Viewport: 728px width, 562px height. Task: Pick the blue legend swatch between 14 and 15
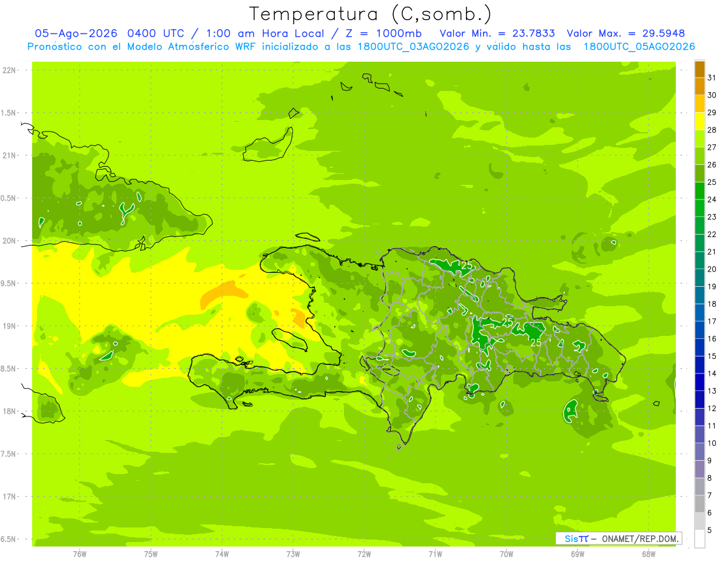(699, 365)
